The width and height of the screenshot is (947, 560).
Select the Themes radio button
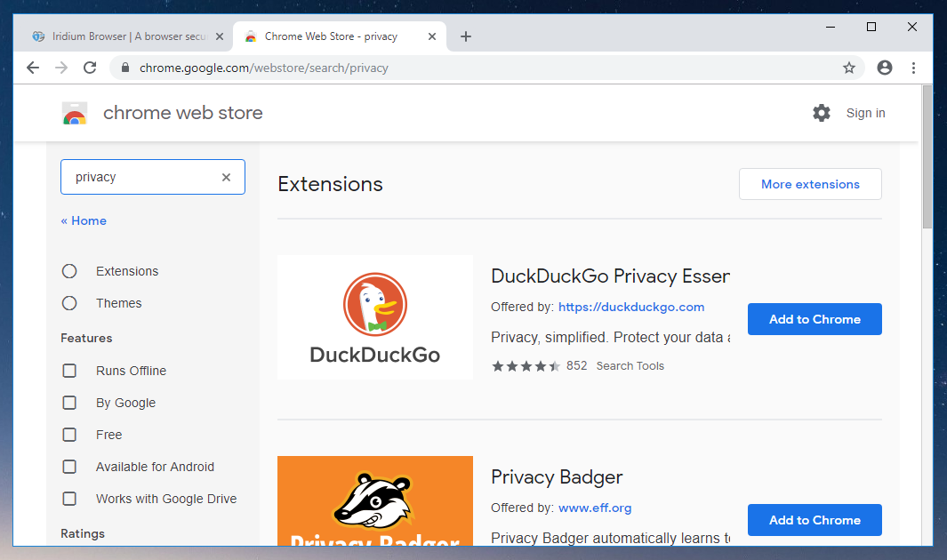point(69,303)
